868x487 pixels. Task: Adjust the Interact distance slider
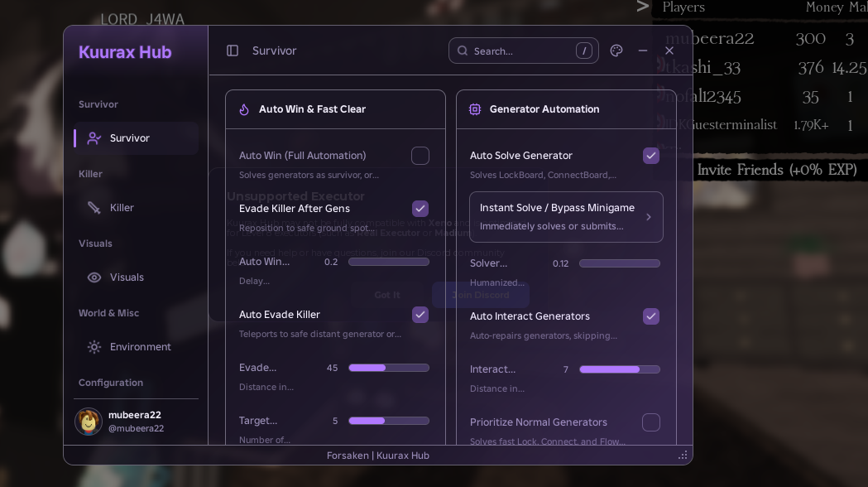click(620, 369)
